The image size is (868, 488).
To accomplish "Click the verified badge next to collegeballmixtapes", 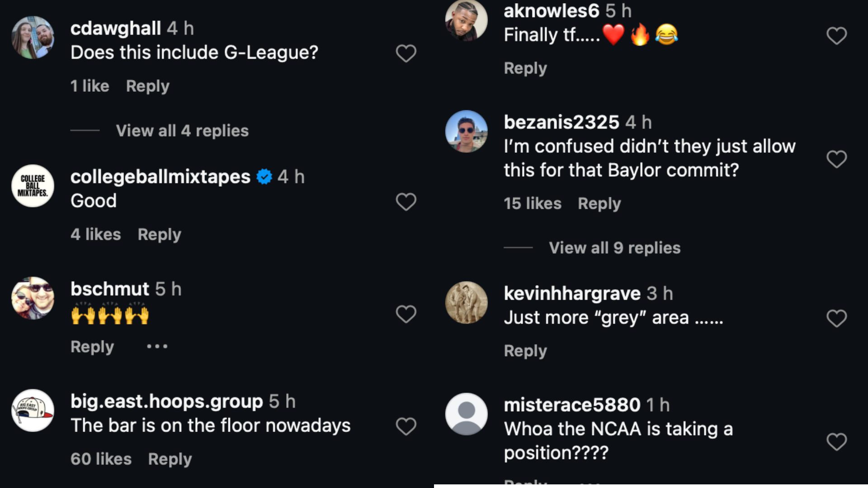I will 264,177.
